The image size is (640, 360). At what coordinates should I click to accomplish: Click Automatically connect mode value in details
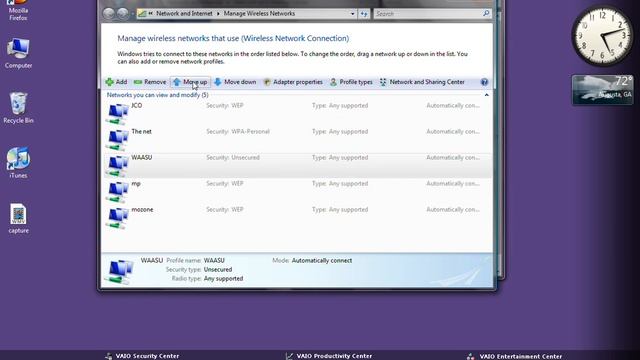point(322,260)
